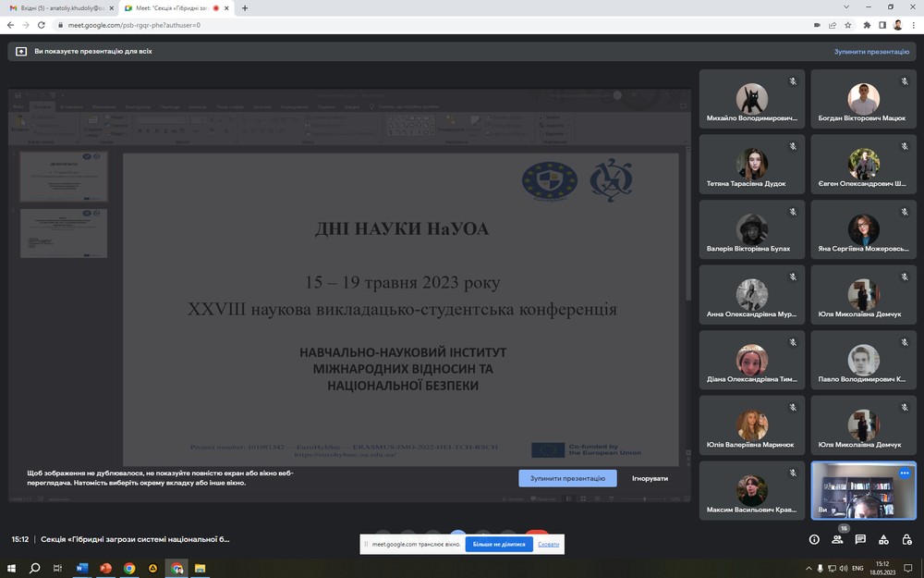Open Chrome extensions puzzle icon

867,25
